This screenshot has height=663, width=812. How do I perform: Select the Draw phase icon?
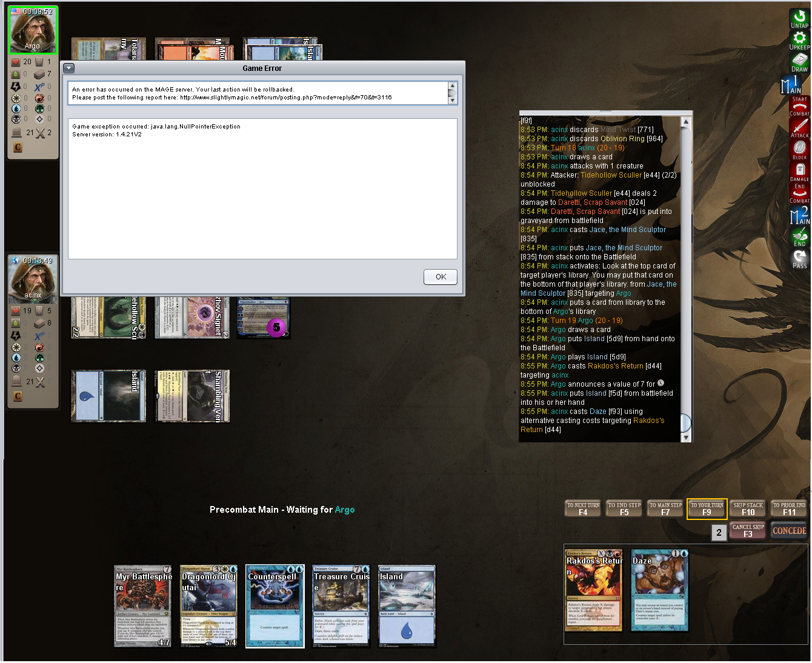[x=799, y=62]
